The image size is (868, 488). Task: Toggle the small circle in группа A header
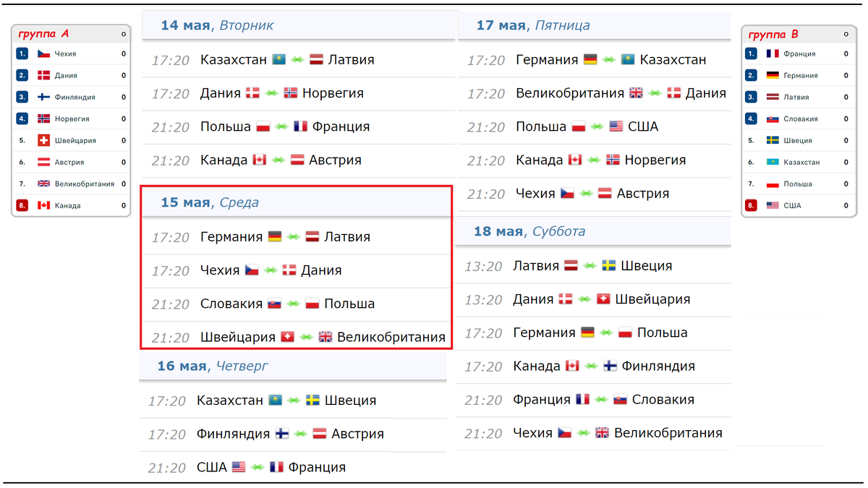(x=123, y=34)
